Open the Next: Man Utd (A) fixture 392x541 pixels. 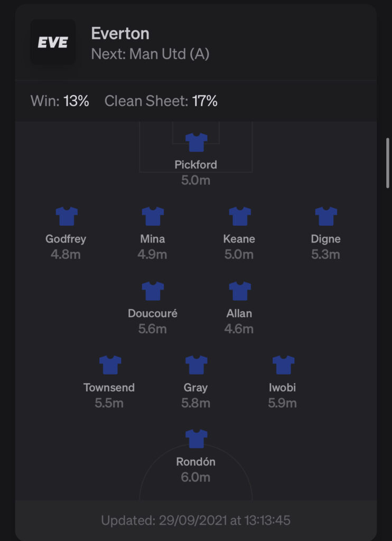click(150, 54)
